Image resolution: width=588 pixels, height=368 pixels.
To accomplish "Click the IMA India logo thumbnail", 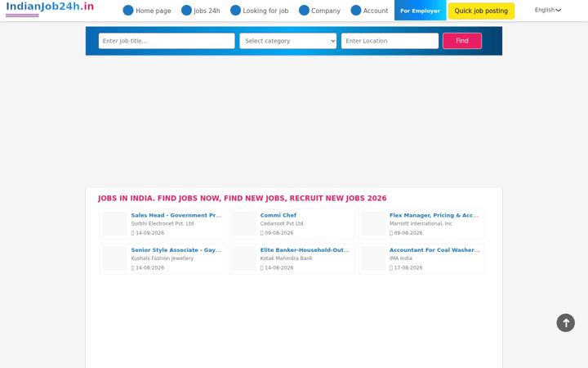I will pos(373,258).
